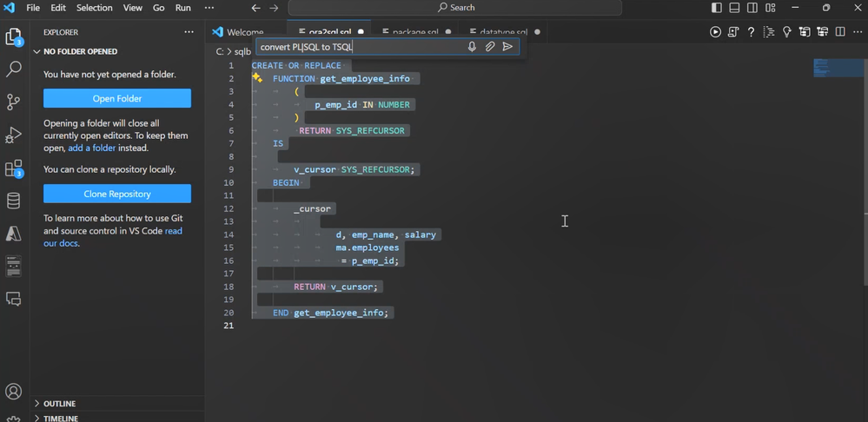Click line number 21 in the gutter
The image size is (868, 422).
pos(228,326)
